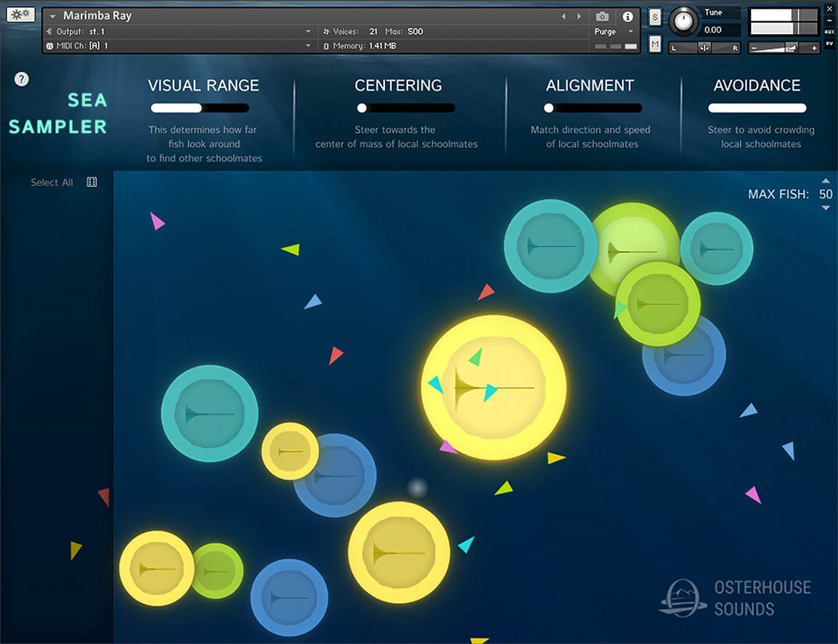Toggle the Solo S button
The height and width of the screenshot is (644, 838).
pos(655,17)
